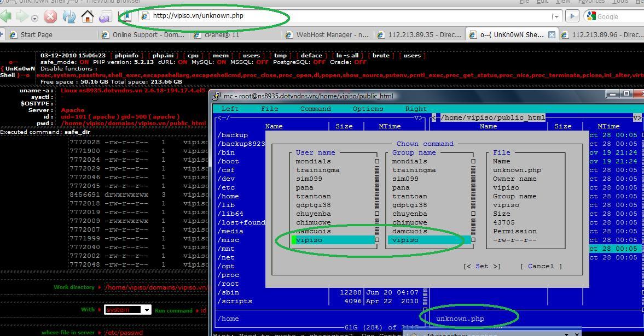
Task: Click Size column header in left panel
Action: point(344,126)
